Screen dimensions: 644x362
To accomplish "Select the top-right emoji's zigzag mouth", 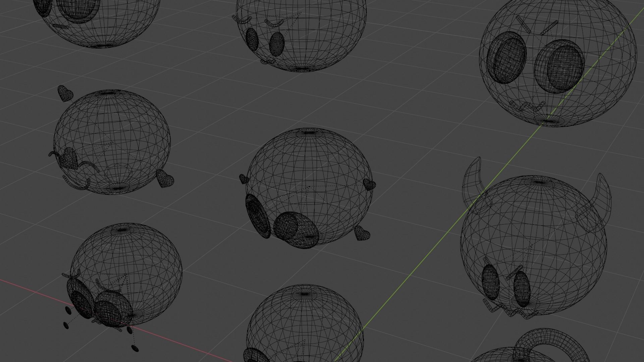I will (527, 106).
